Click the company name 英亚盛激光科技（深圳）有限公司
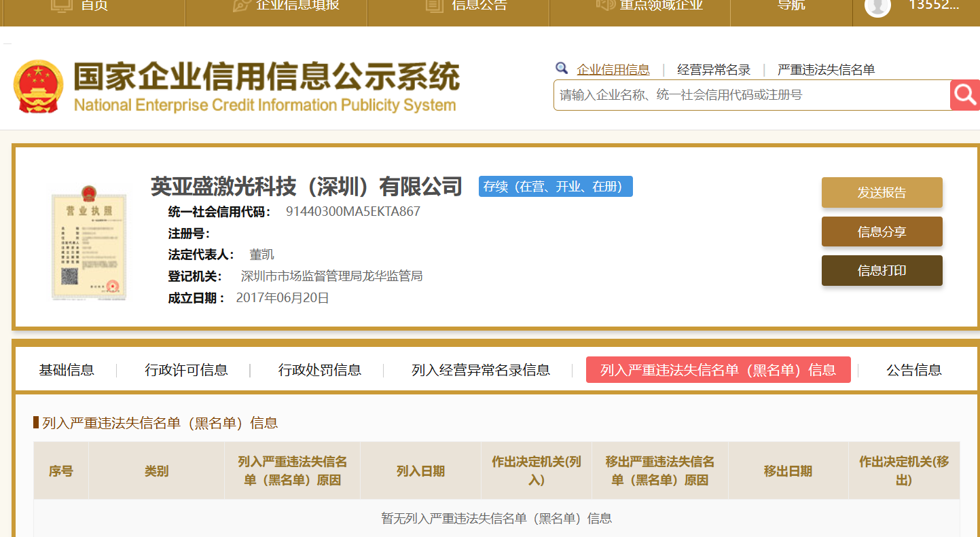The width and height of the screenshot is (980, 537). coord(306,186)
